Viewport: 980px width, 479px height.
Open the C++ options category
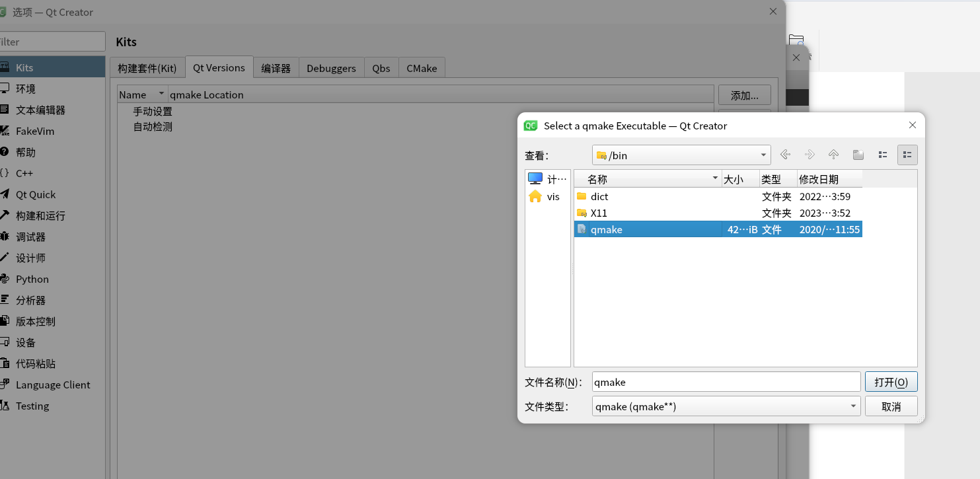click(x=52, y=173)
